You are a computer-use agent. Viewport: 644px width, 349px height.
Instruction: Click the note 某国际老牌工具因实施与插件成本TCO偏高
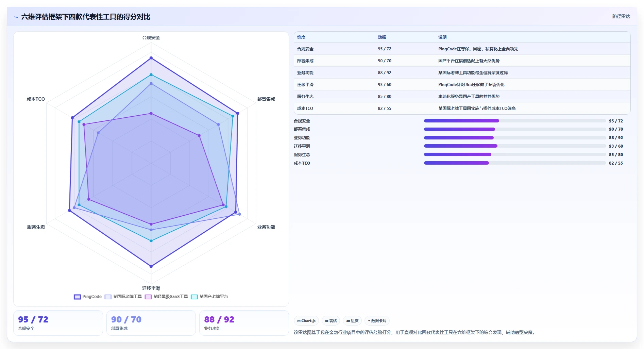coord(477,109)
